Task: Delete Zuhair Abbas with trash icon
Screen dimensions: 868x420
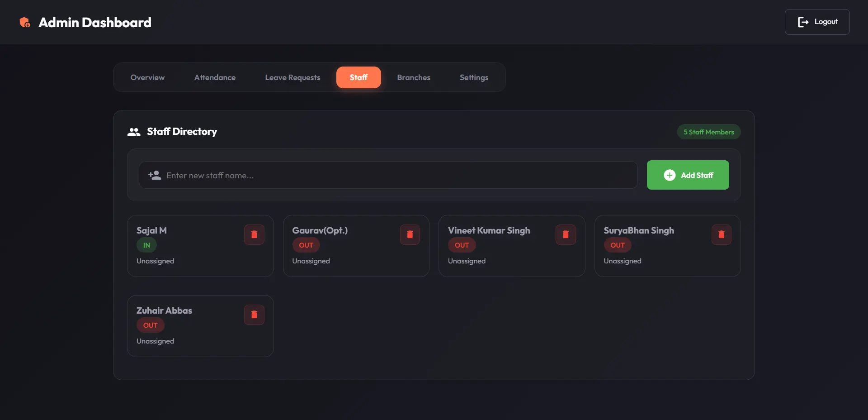Action: pos(254,315)
